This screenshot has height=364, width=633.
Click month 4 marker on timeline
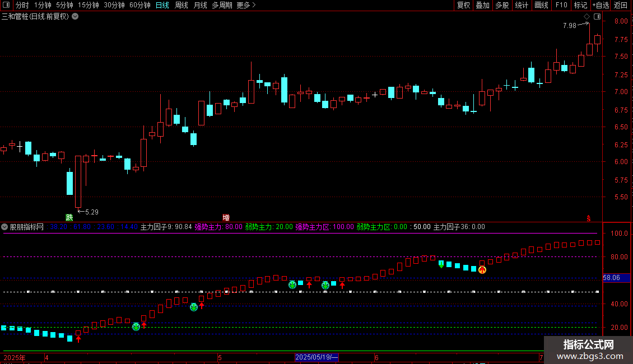[x=47, y=357]
